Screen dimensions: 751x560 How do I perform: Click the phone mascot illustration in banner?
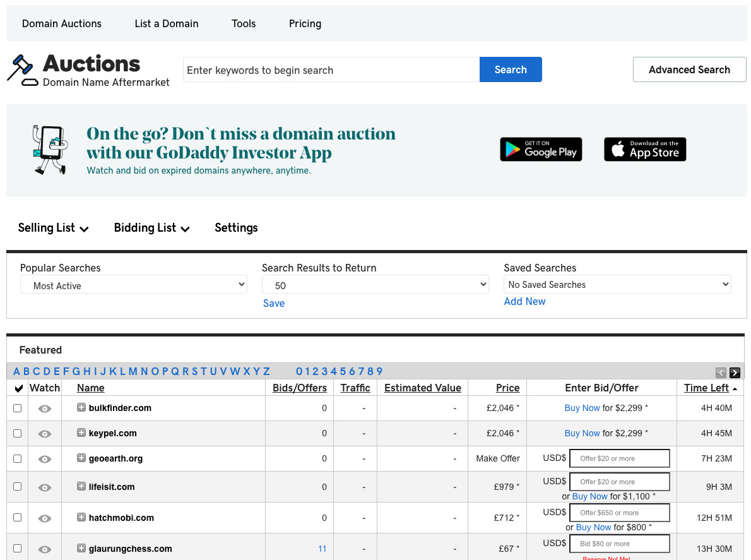coord(50,150)
